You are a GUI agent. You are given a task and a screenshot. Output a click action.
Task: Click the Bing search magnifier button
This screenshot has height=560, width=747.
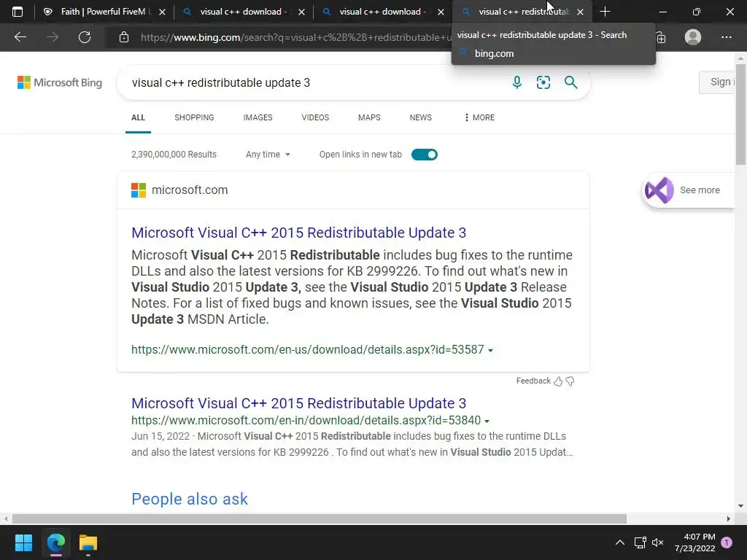570,82
